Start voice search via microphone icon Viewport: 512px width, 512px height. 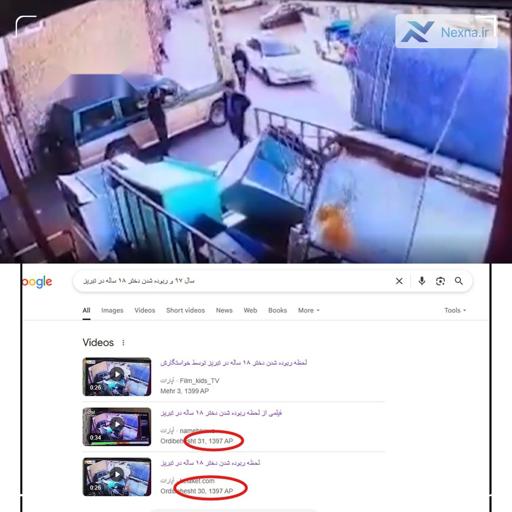pyautogui.click(x=422, y=281)
